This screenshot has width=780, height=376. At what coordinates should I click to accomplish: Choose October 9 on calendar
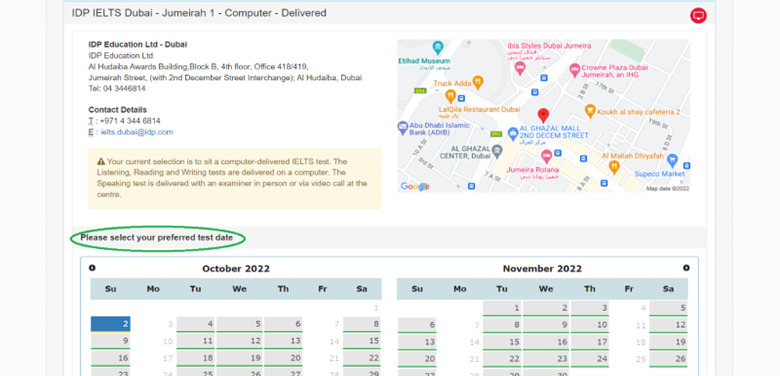click(x=110, y=341)
